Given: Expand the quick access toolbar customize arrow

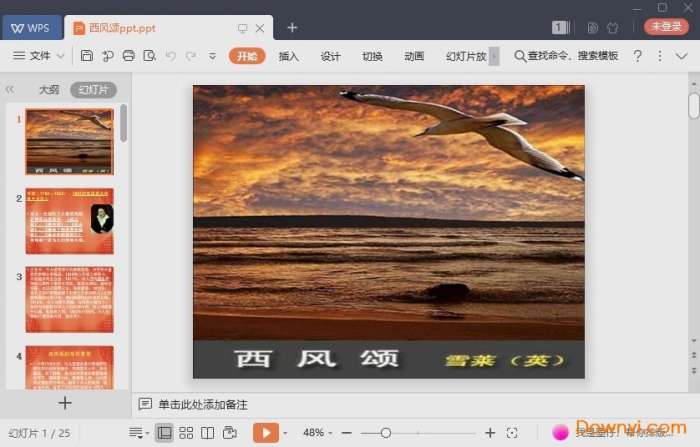Looking at the screenshot, I should pos(212,56).
